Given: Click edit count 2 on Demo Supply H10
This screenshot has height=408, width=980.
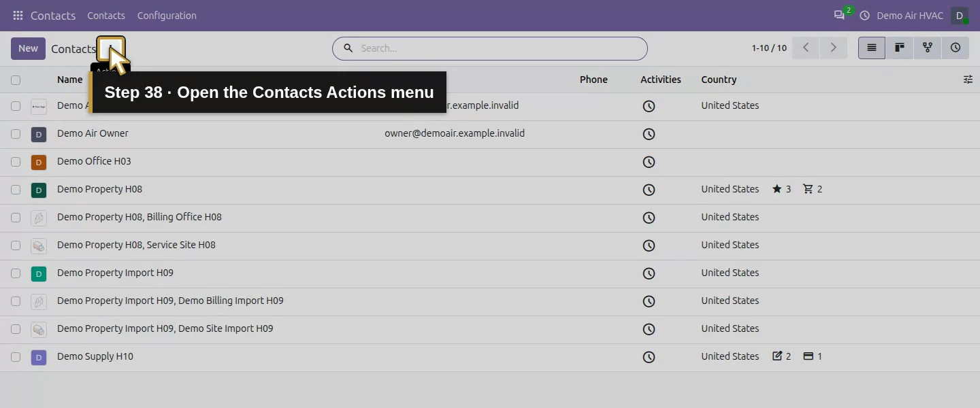Looking at the screenshot, I should tap(781, 356).
